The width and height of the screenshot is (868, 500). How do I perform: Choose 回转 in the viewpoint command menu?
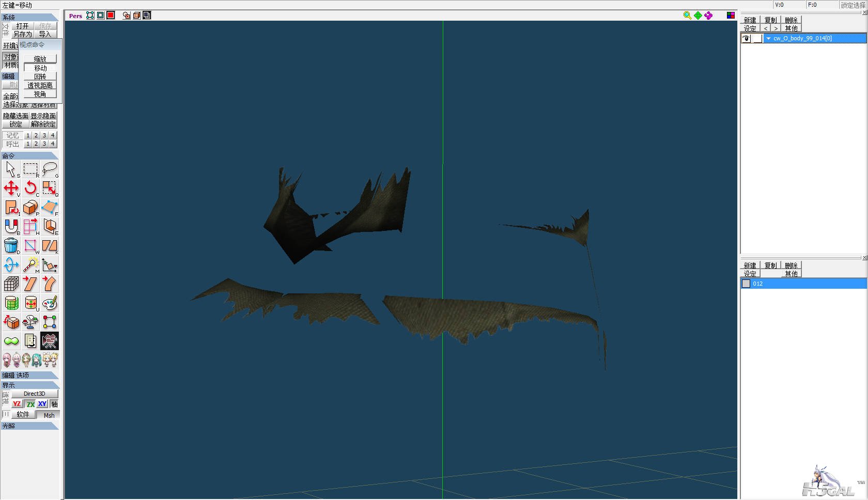[x=40, y=76]
